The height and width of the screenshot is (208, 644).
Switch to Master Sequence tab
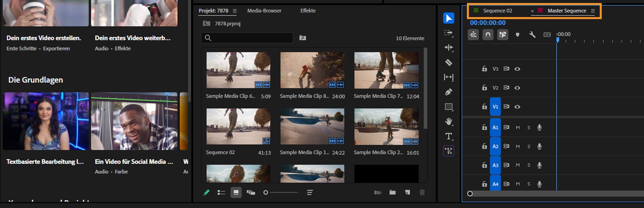click(567, 11)
